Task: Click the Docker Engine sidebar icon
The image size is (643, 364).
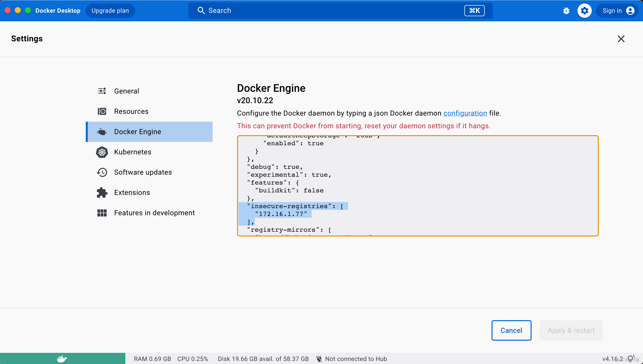Action: tap(102, 132)
